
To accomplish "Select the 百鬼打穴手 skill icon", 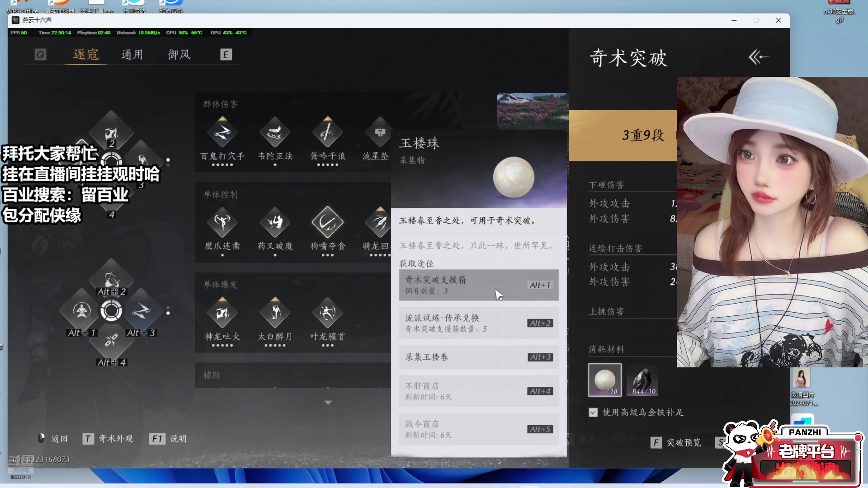I will click(222, 132).
